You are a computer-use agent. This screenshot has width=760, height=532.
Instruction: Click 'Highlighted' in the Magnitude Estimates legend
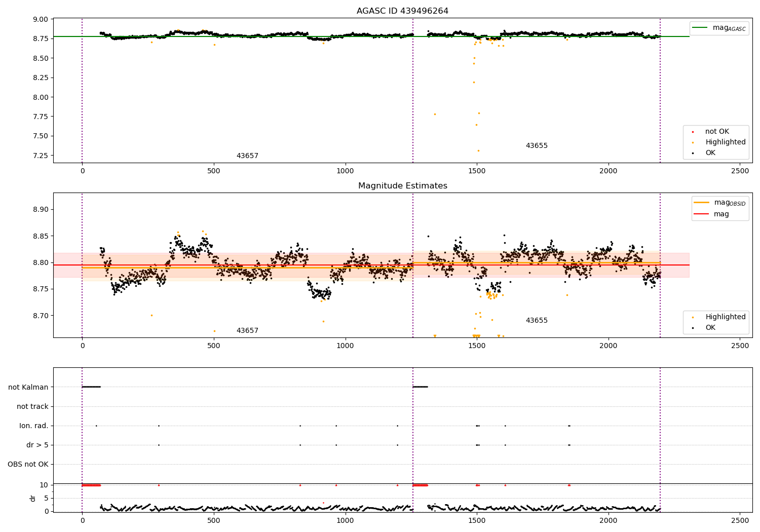click(719, 317)
